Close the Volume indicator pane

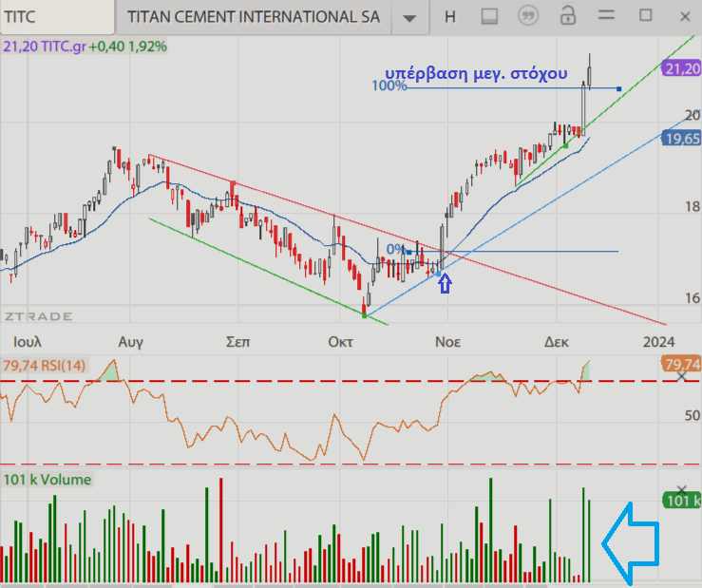pos(681,490)
